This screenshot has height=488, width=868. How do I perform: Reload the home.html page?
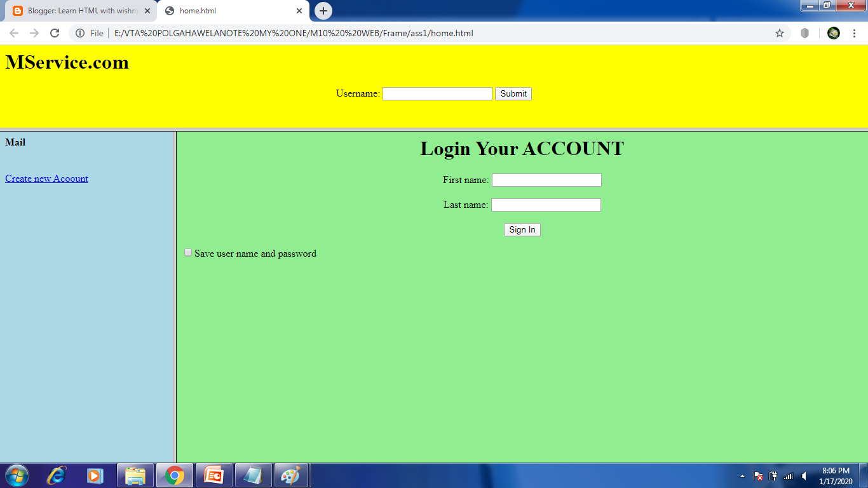coord(54,33)
